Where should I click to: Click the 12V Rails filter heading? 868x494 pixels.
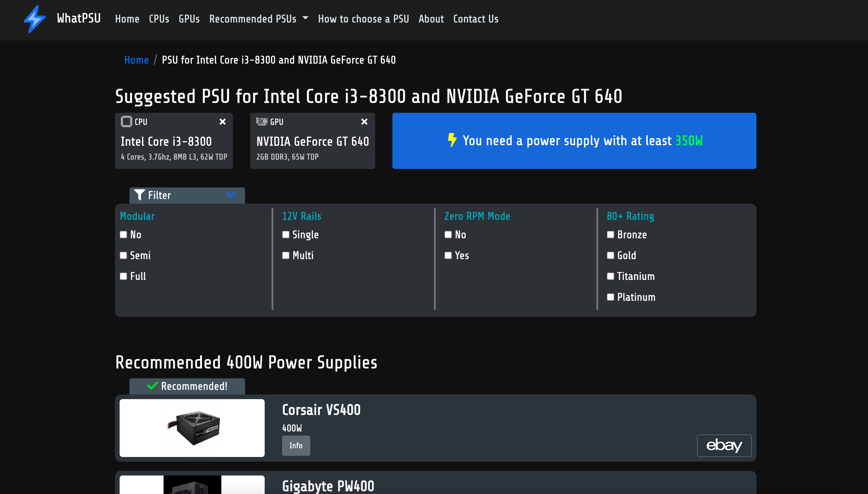[302, 216]
